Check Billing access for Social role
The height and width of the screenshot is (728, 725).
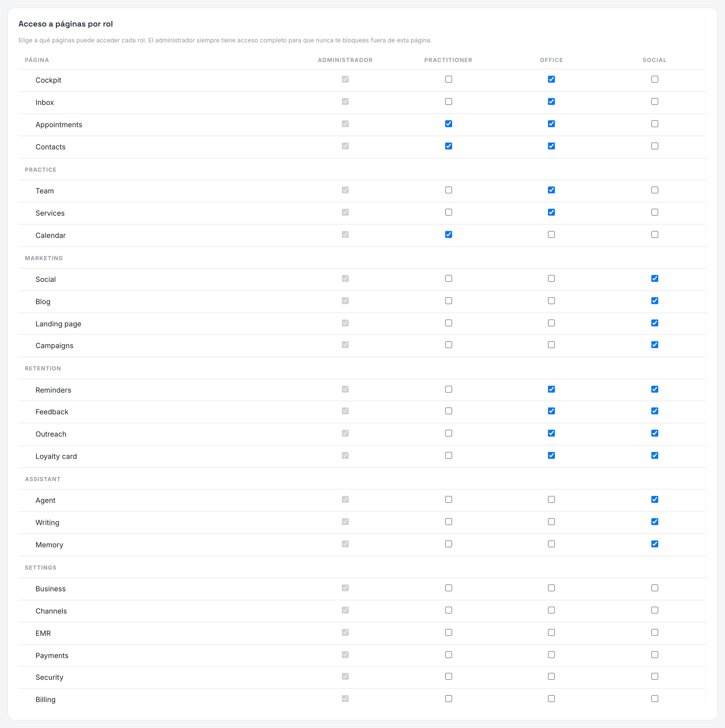click(655, 699)
